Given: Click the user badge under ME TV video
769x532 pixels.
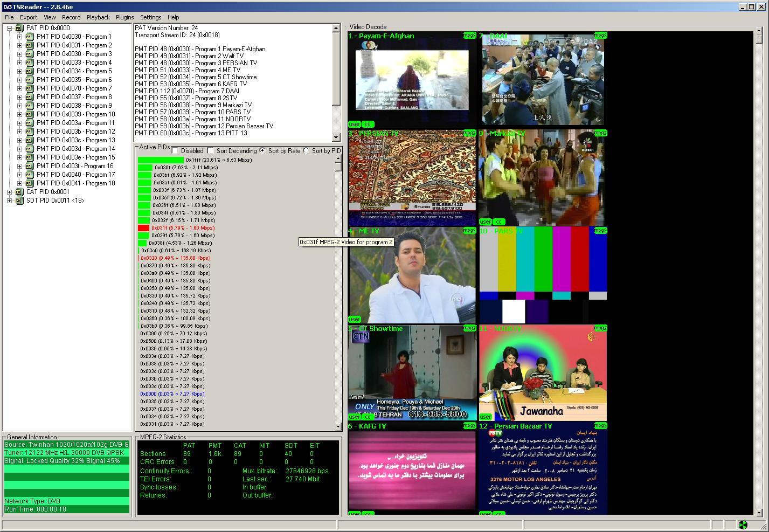Looking at the screenshot, I should pyautogui.click(x=354, y=319).
